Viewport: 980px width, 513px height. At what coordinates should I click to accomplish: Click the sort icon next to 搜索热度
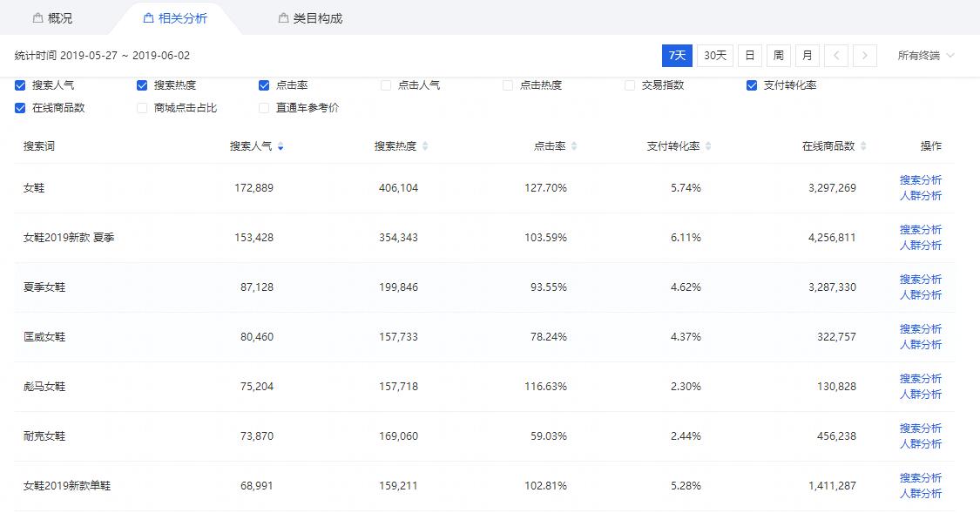point(425,147)
